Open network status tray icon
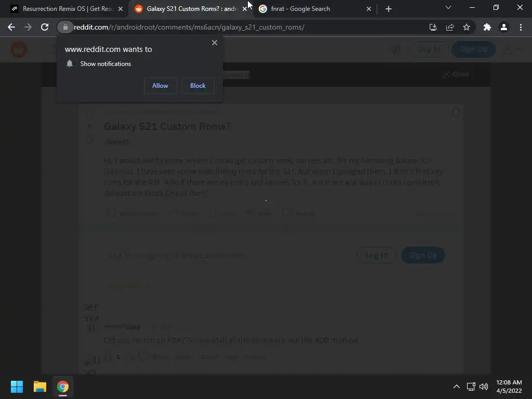Viewport: 532px width, 399px height. (x=471, y=387)
